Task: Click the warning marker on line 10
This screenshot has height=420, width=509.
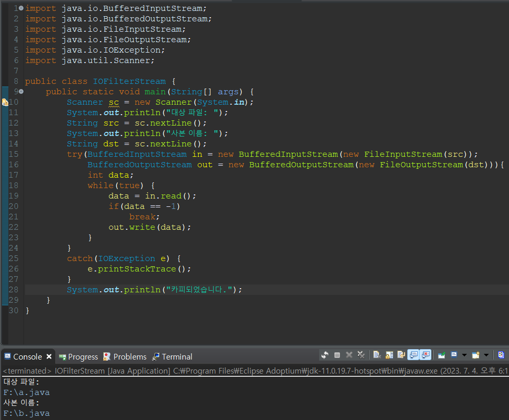Action: (x=5, y=102)
